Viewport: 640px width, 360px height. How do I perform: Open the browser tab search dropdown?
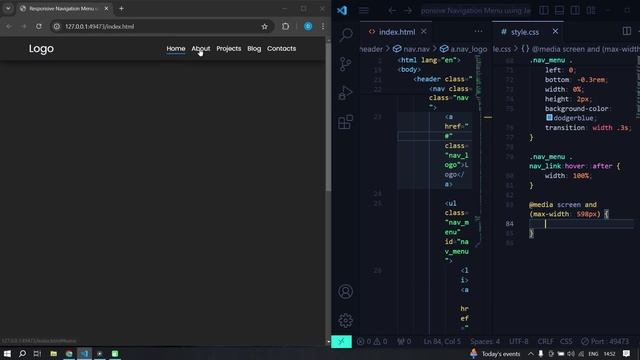pos(8,9)
